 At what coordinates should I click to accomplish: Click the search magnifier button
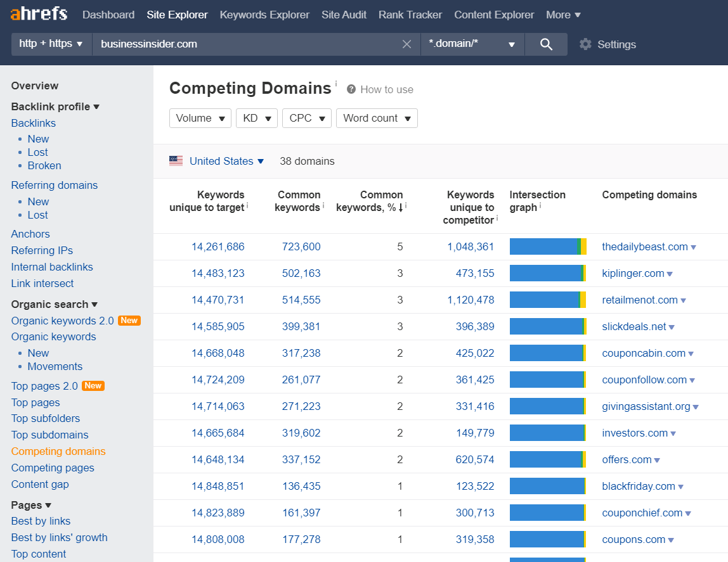point(546,44)
